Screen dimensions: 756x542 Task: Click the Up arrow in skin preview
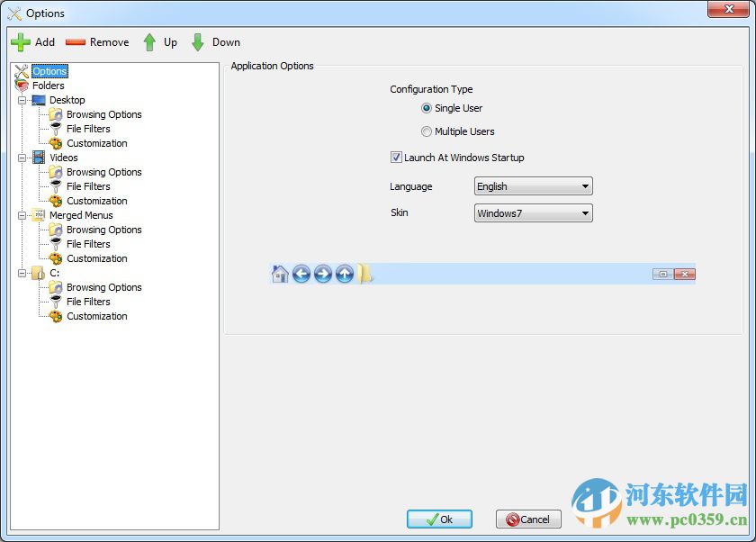click(345, 274)
